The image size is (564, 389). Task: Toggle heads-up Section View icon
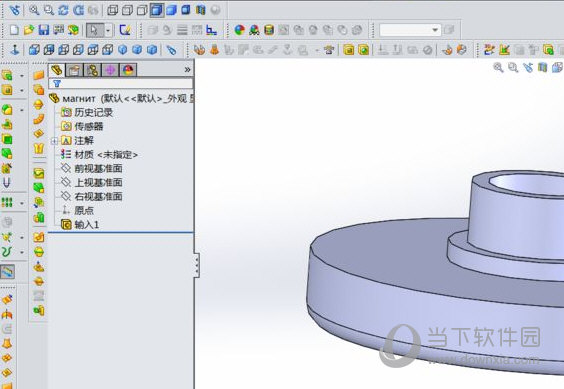[x=542, y=67]
